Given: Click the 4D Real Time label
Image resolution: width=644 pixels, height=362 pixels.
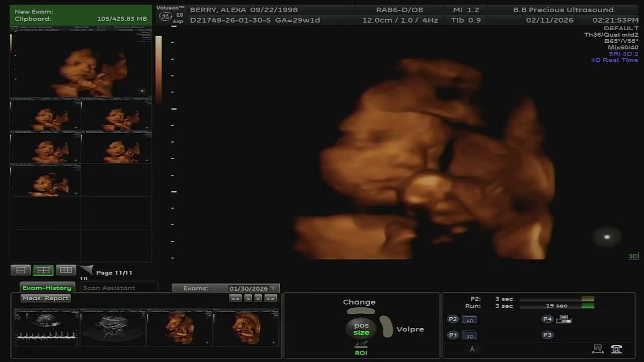Looking at the screenshot, I should tap(614, 60).
